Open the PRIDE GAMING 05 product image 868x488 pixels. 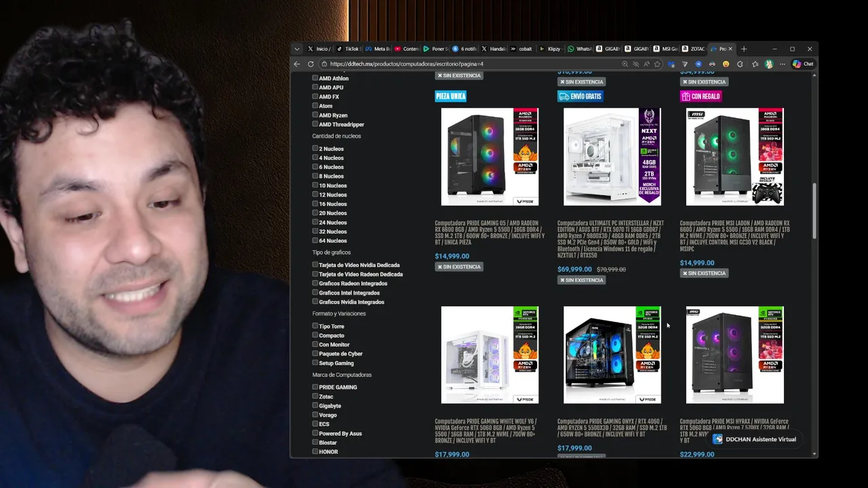[x=490, y=157]
